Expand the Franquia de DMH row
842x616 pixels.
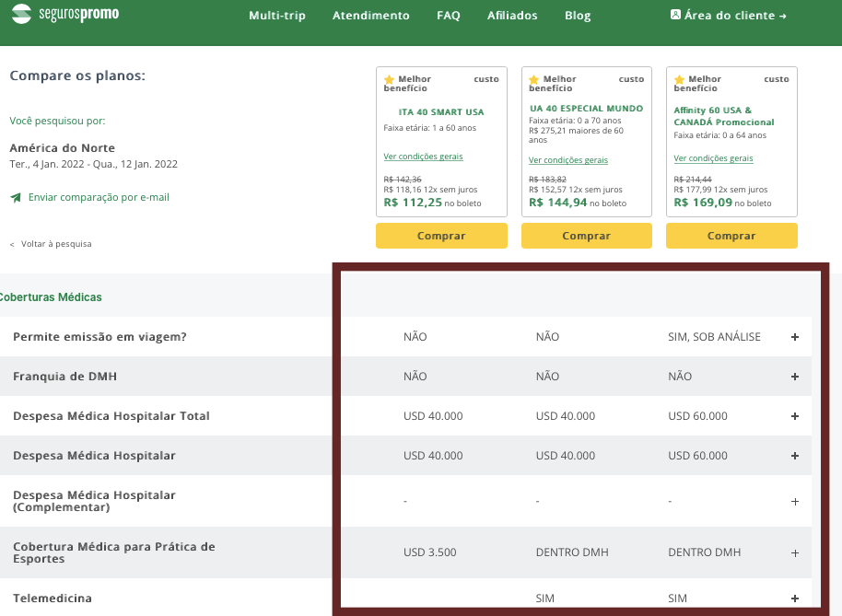[x=795, y=377]
